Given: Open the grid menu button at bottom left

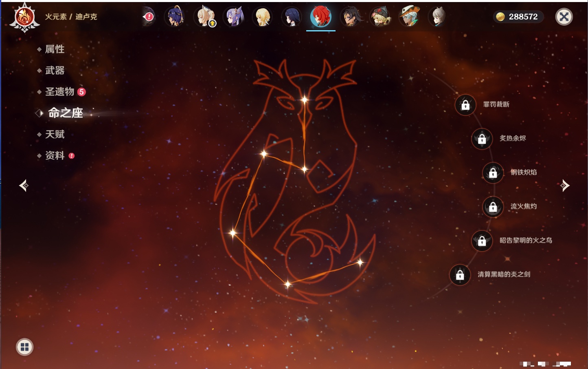Looking at the screenshot, I should click(x=24, y=347).
